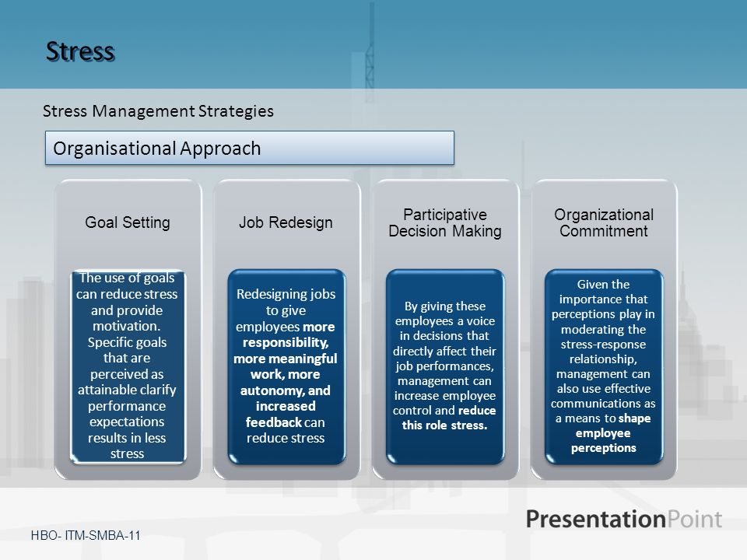The width and height of the screenshot is (747, 560).
Task: Click the text box starting 'The use of goals'
Action: (x=128, y=366)
